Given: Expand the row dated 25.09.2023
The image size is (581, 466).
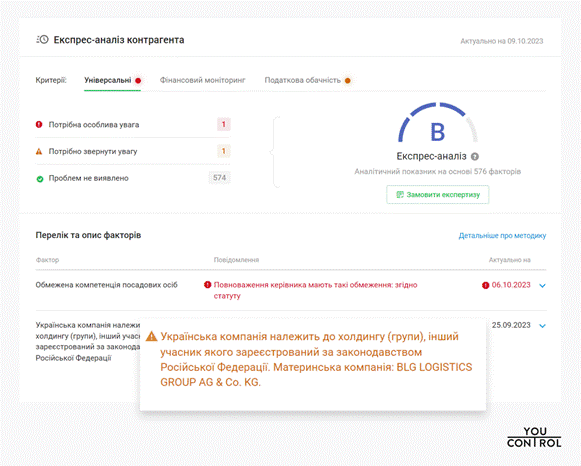Looking at the screenshot, I should coord(542,326).
